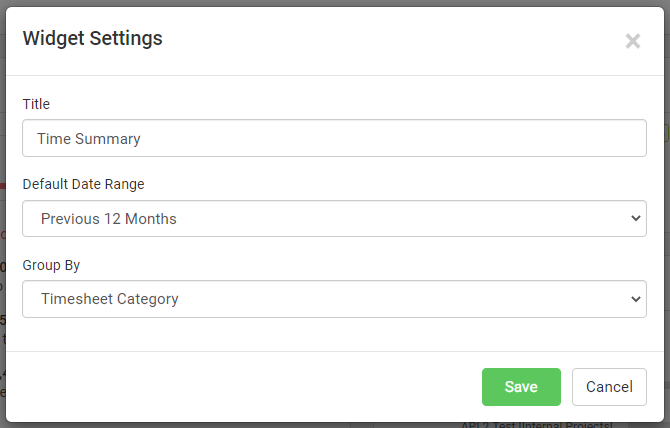Click the "Default Date Range" label

83,184
